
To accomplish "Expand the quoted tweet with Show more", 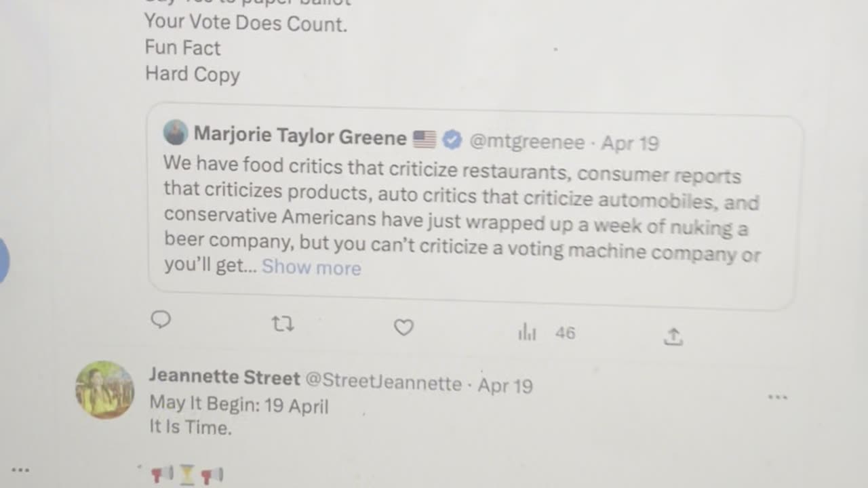I will (311, 267).
